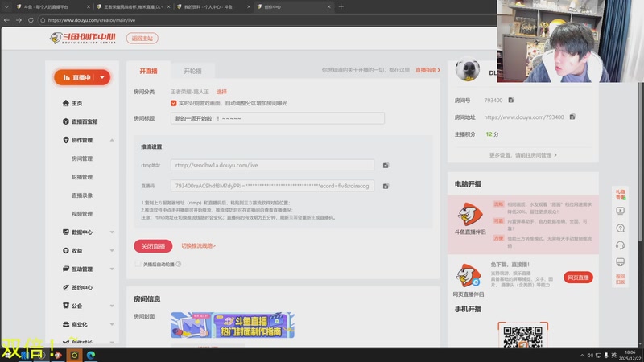Copy room number 793400 with the copy icon
The width and height of the screenshot is (644, 362).
tap(511, 100)
